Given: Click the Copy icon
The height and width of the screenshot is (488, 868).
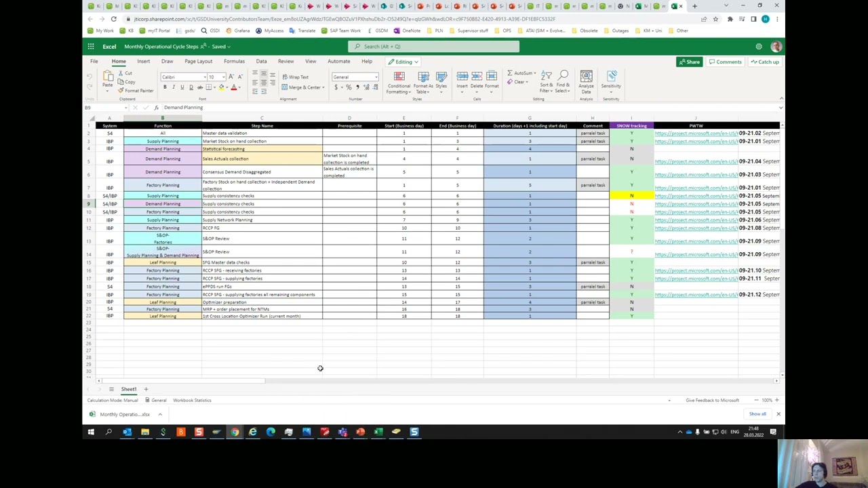Looking at the screenshot, I should (121, 81).
